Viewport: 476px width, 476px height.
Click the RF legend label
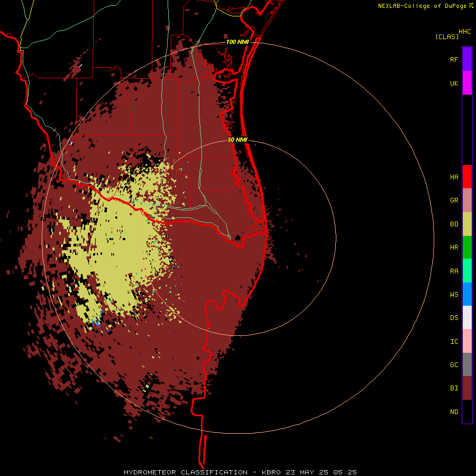coord(454,59)
